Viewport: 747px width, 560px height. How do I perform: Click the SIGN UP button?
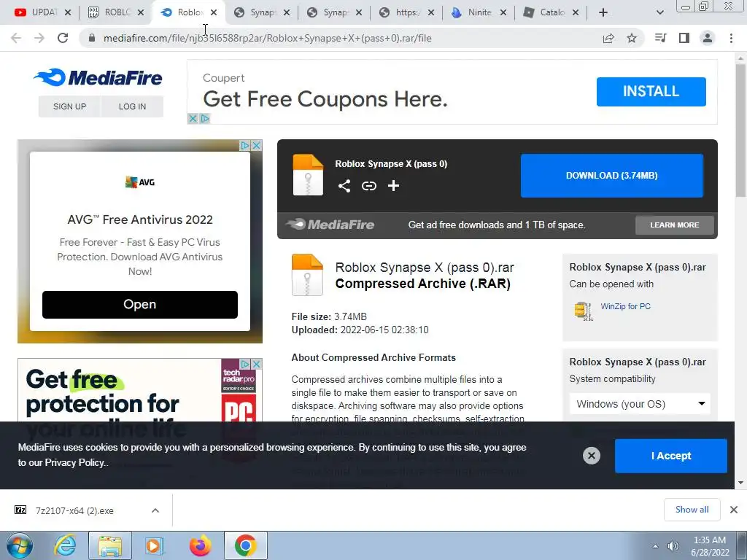coord(69,106)
